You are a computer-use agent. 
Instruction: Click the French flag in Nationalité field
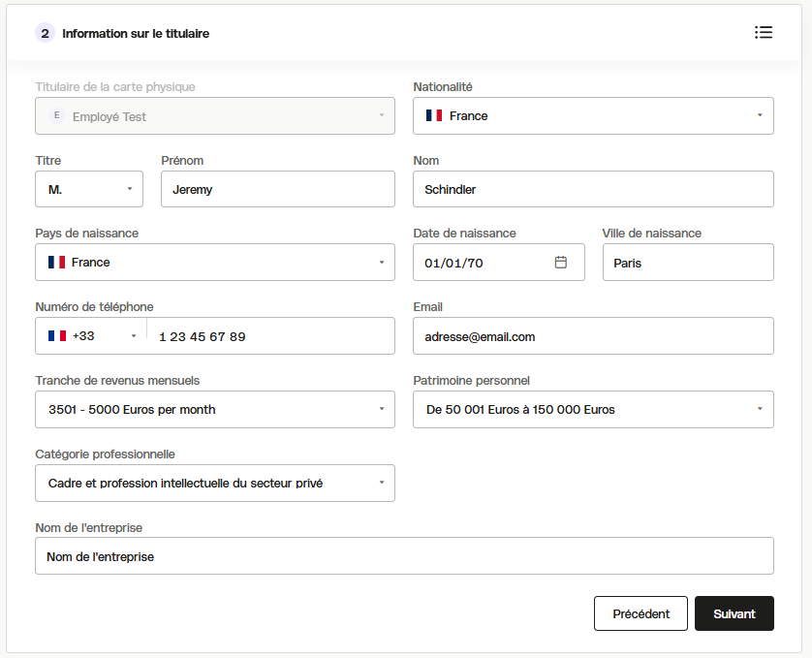(x=434, y=115)
